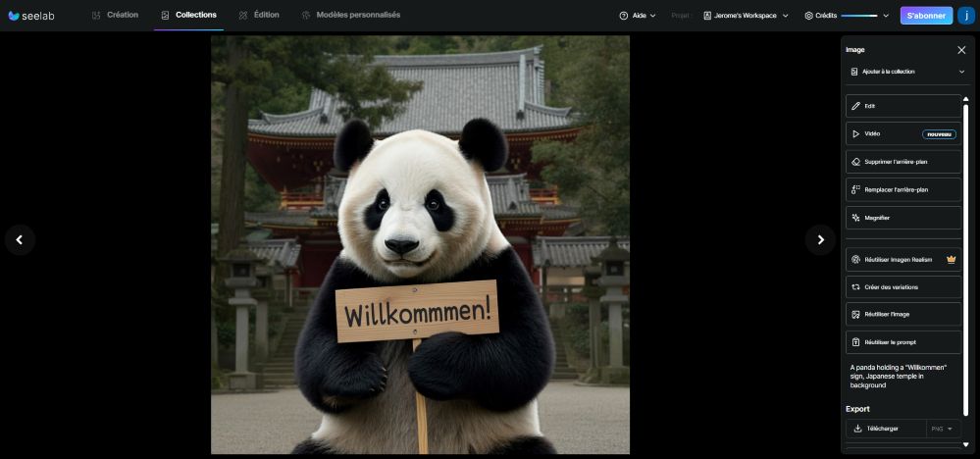The width and height of the screenshot is (980, 459).
Task: Open the PNG format dropdown
Action: [943, 429]
